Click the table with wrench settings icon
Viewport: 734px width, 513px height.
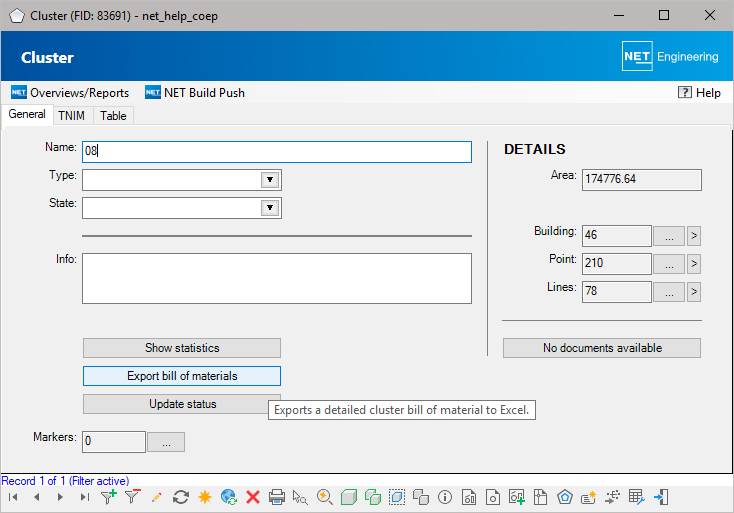(x=637, y=497)
